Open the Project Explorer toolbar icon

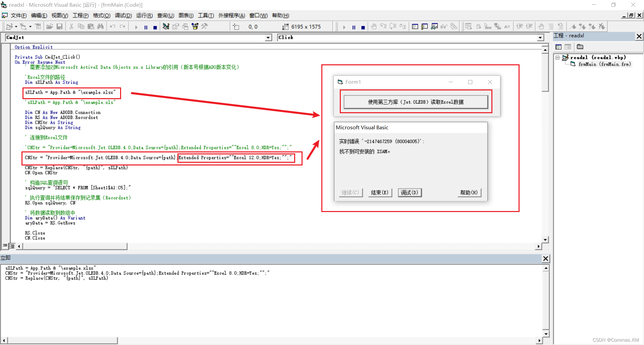click(x=166, y=26)
